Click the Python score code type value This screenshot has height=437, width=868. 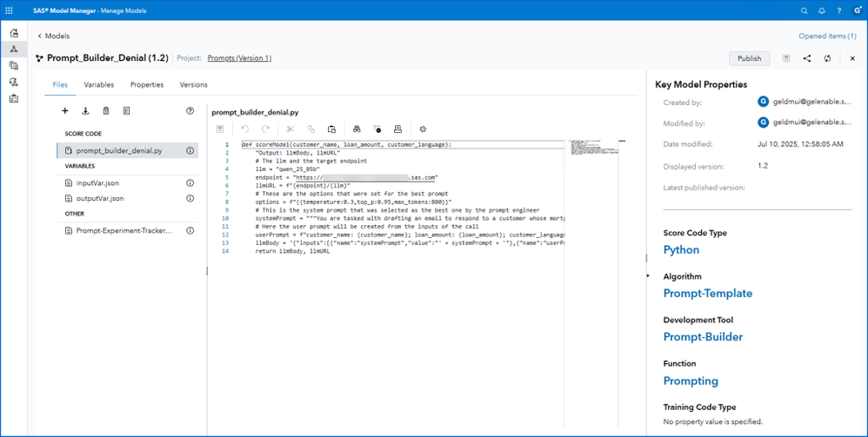pos(681,249)
